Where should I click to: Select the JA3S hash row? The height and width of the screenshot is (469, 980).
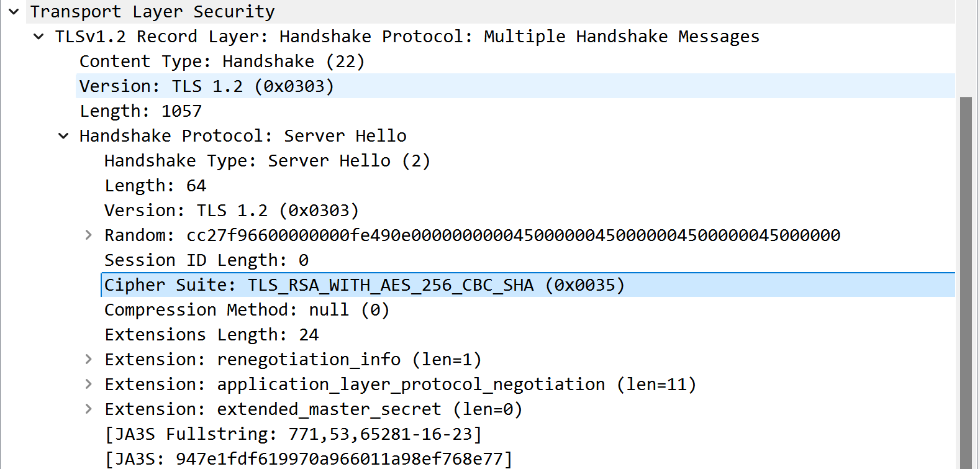pos(309,459)
